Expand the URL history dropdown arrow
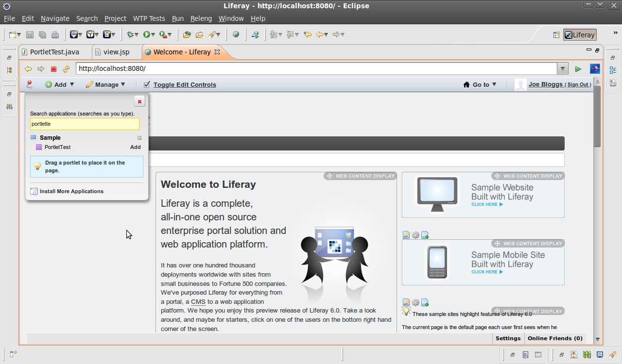This screenshot has height=364, width=622. pos(563,69)
